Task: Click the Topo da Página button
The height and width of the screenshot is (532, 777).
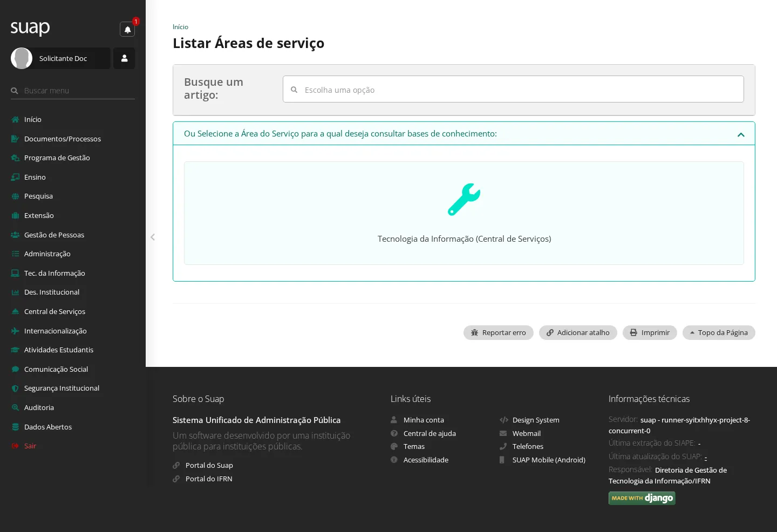Action: tap(719, 332)
